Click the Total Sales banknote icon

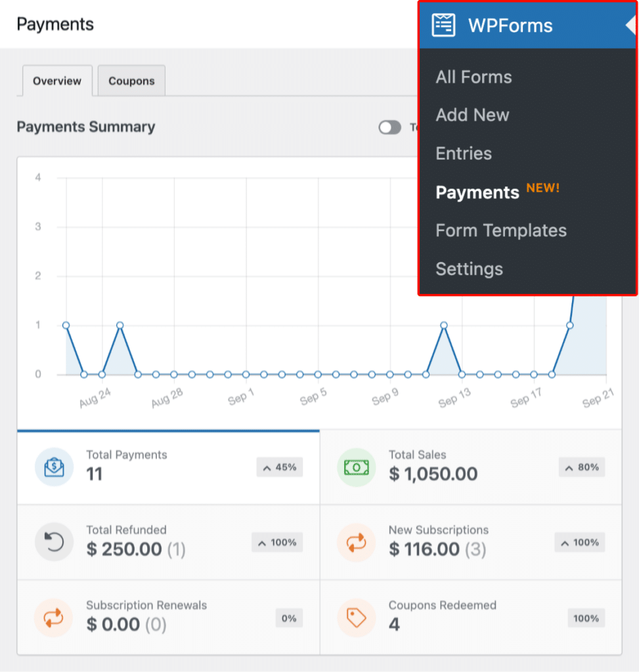pos(356,467)
